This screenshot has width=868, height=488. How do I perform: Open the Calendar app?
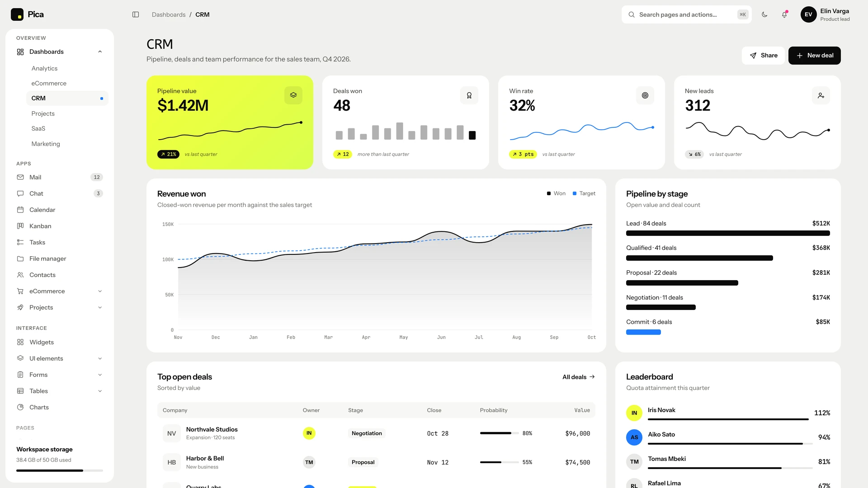tap(60, 210)
